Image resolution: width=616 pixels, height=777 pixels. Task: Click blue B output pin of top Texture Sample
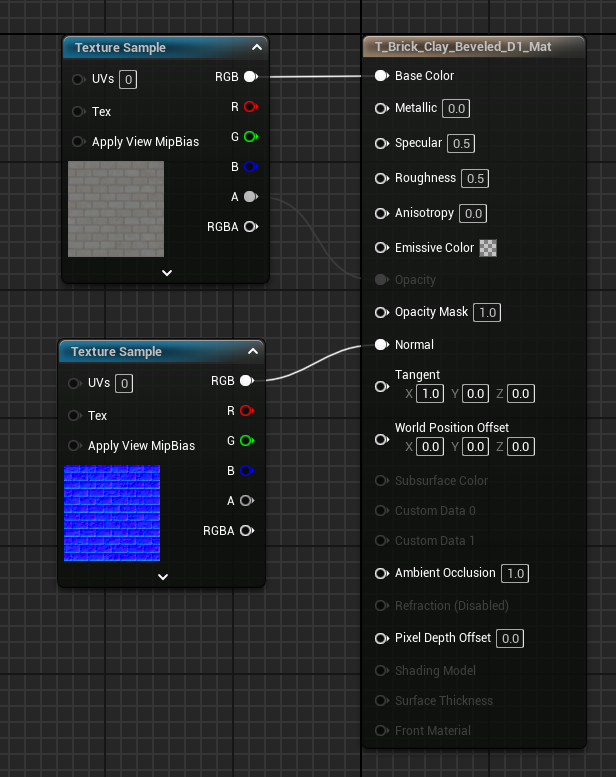251,166
